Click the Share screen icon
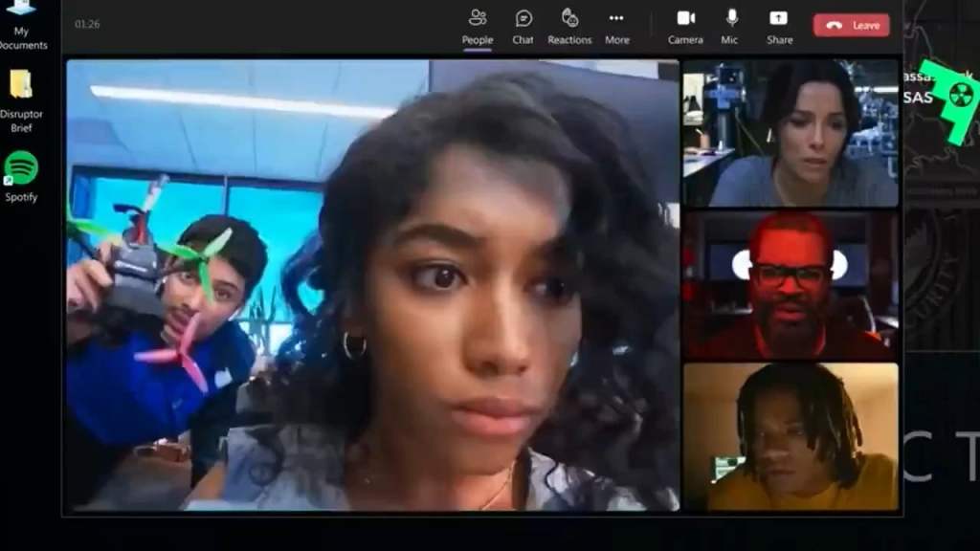Image resolution: width=980 pixels, height=551 pixels. coord(779,26)
